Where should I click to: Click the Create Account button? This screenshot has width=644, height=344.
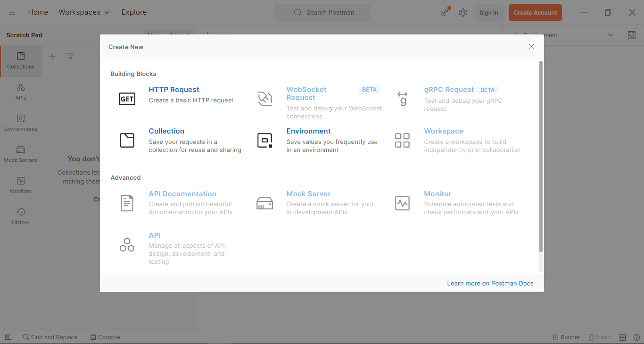[x=535, y=13]
